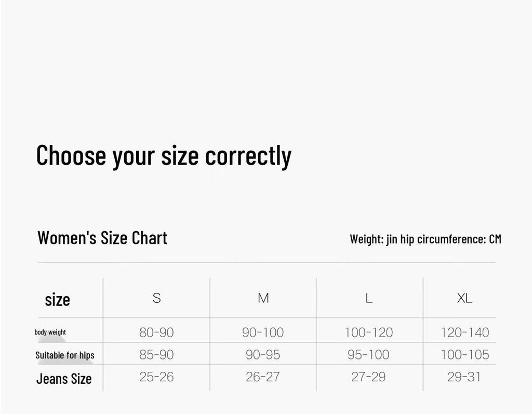532x414 pixels.
Task: Click the 95-100 hips cell
Action: coord(368,355)
